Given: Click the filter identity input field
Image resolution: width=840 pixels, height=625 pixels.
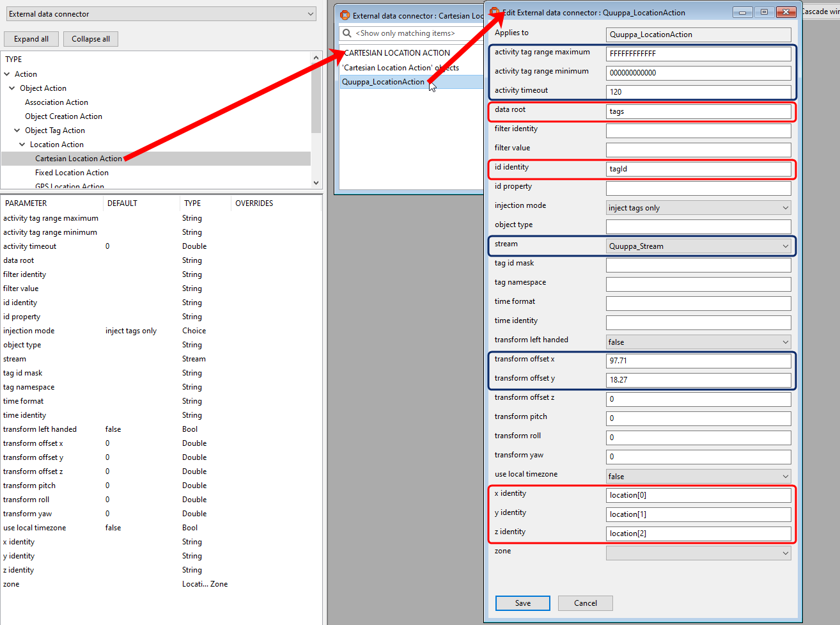Looking at the screenshot, I should coord(698,131).
